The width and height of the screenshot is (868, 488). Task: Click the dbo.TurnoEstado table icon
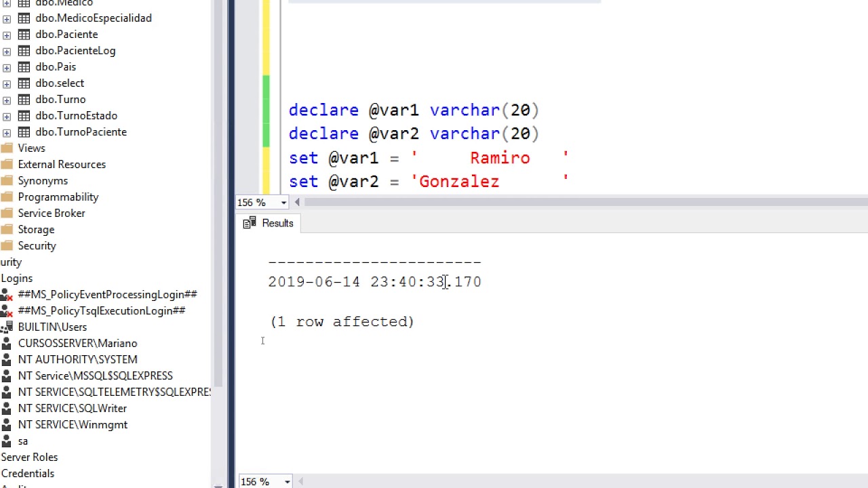click(x=24, y=116)
